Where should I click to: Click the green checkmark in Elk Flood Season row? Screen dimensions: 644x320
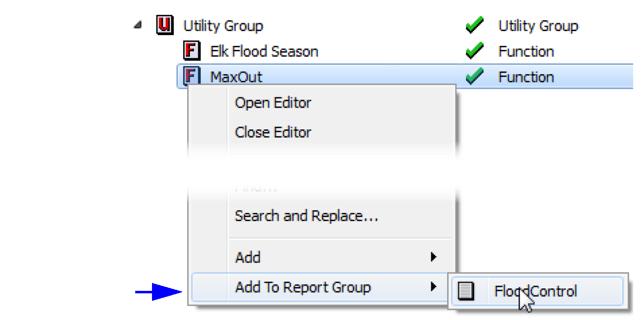[474, 51]
